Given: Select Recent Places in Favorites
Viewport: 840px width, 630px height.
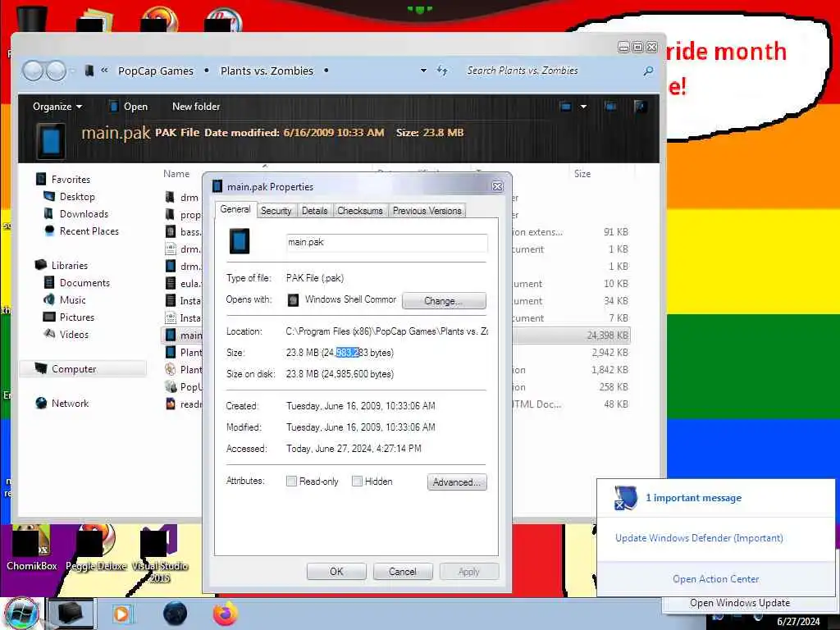Looking at the screenshot, I should (x=89, y=231).
